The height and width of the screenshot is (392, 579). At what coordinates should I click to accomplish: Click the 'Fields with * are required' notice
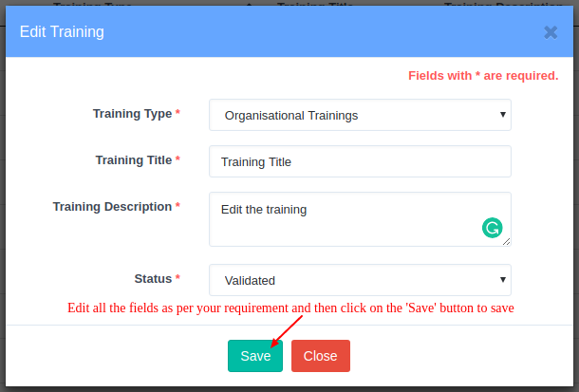point(483,76)
